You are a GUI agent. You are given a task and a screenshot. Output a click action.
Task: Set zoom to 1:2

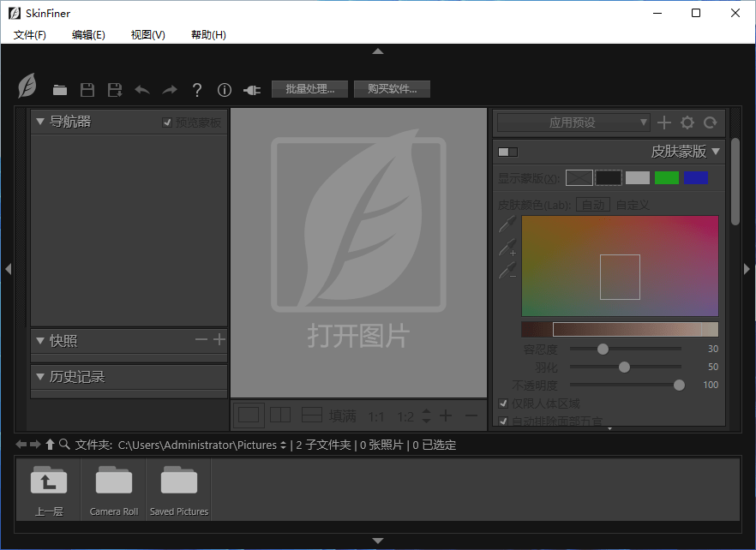coord(405,416)
